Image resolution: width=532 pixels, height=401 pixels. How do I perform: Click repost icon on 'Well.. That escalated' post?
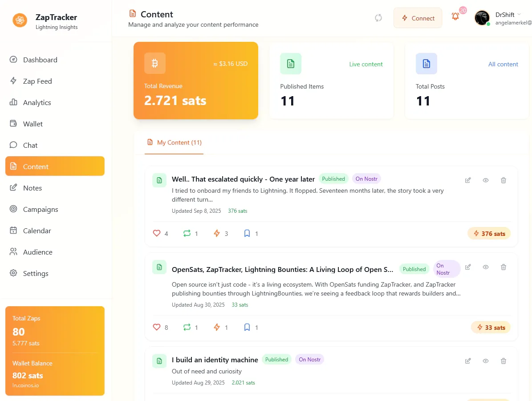(187, 233)
